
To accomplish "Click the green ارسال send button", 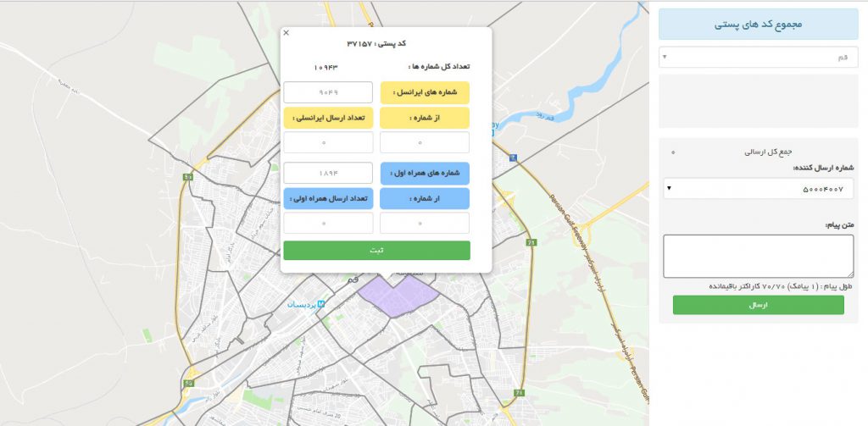I will [x=759, y=305].
